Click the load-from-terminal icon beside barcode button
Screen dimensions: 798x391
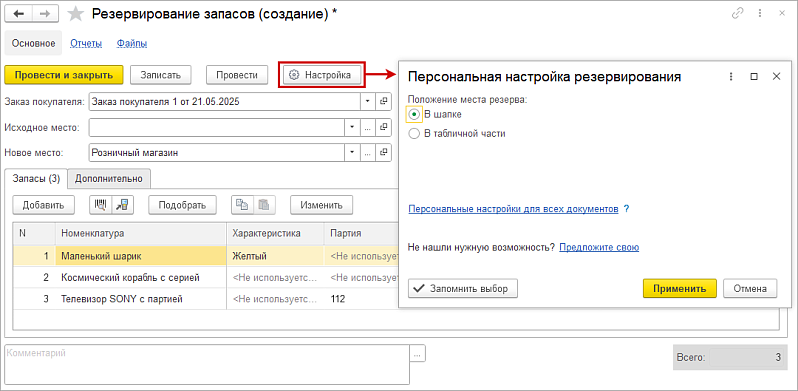pyautogui.click(x=122, y=205)
